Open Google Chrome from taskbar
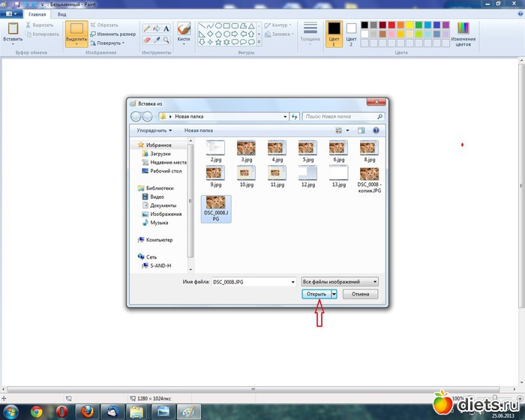The width and height of the screenshot is (525, 420). click(35, 411)
